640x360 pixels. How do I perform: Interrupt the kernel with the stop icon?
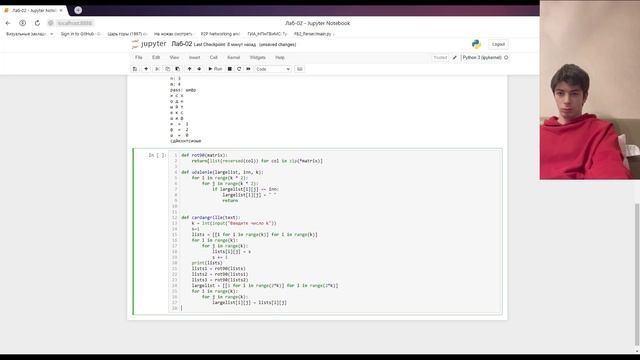pyautogui.click(x=230, y=69)
